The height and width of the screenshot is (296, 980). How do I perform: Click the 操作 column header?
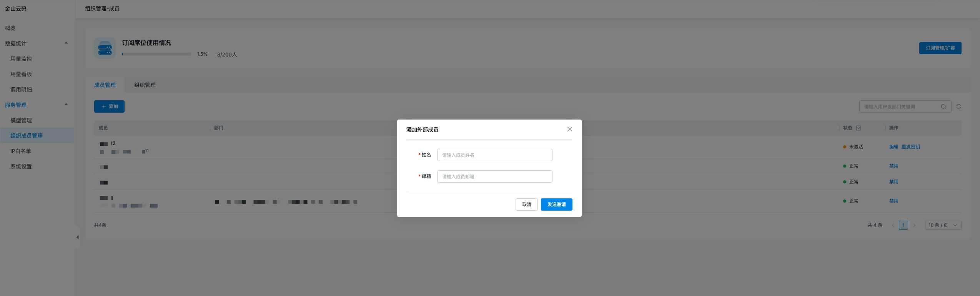[894, 128]
